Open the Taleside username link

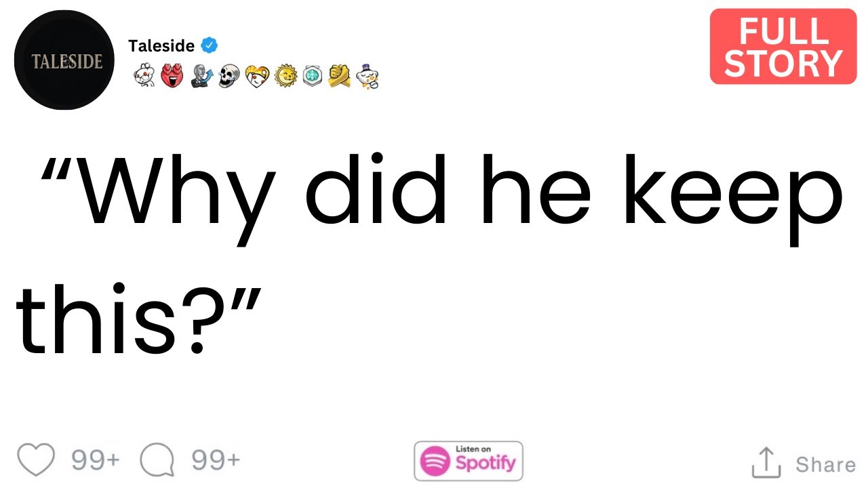(x=161, y=46)
